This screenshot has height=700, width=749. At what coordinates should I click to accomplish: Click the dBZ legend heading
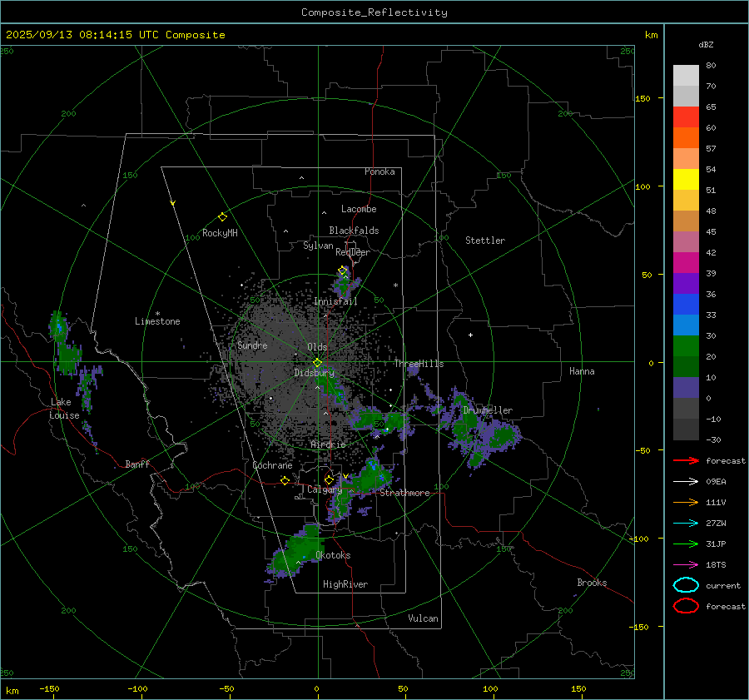(x=706, y=44)
